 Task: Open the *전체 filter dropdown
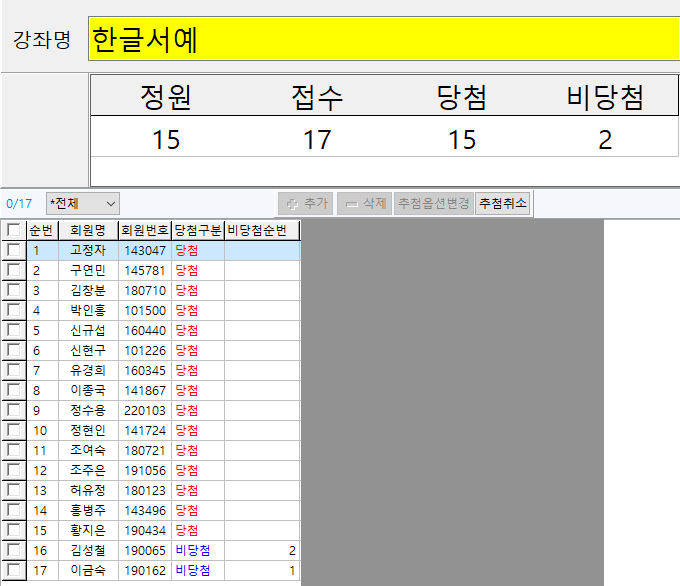coord(82,203)
